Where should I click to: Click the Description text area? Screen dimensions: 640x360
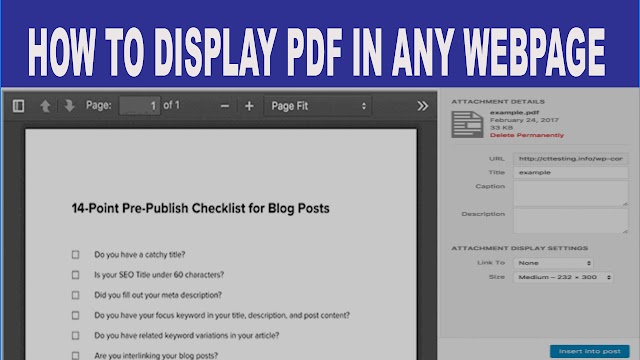571,221
